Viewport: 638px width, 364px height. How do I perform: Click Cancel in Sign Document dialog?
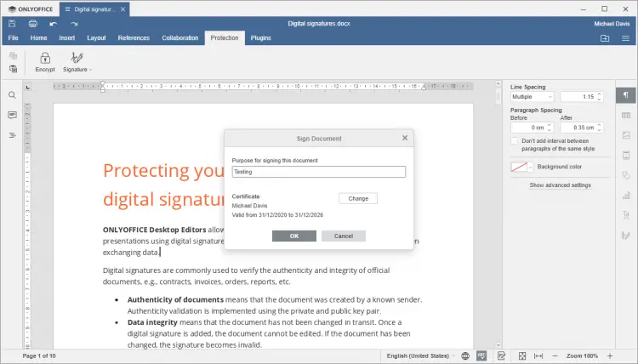344,236
